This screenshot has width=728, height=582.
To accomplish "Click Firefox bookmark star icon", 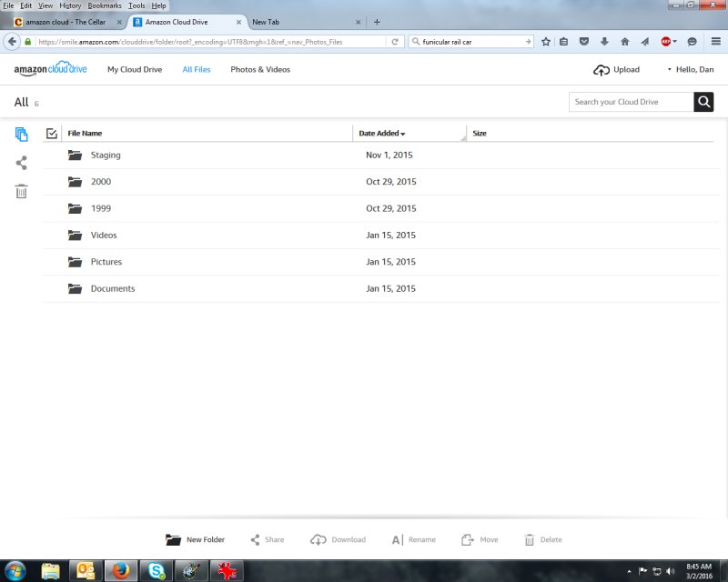I will pos(546,41).
